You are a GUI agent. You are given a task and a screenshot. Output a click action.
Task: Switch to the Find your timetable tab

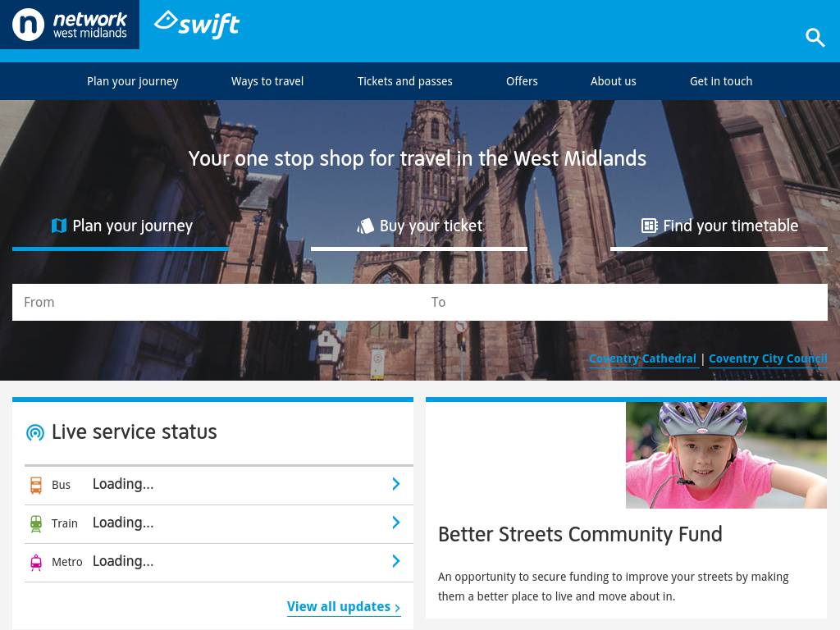(719, 226)
